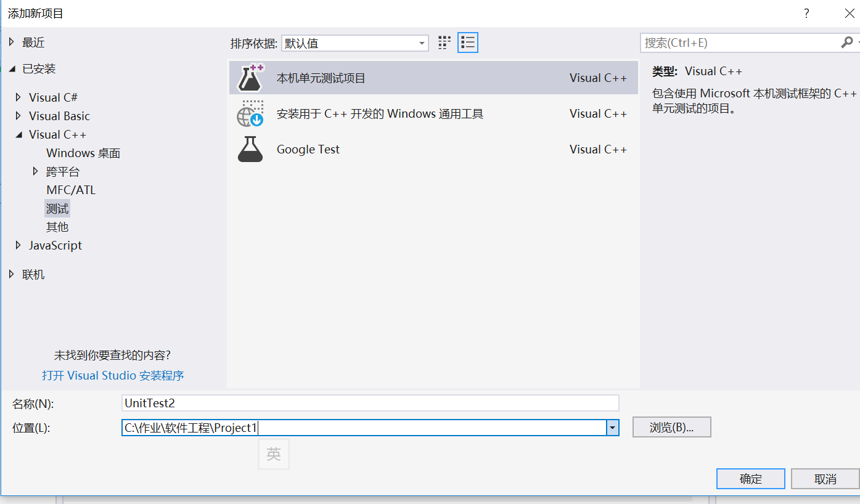The image size is (860, 504).
Task: Focus the 名称 field with UnitTest2
Action: pyautogui.click(x=371, y=403)
